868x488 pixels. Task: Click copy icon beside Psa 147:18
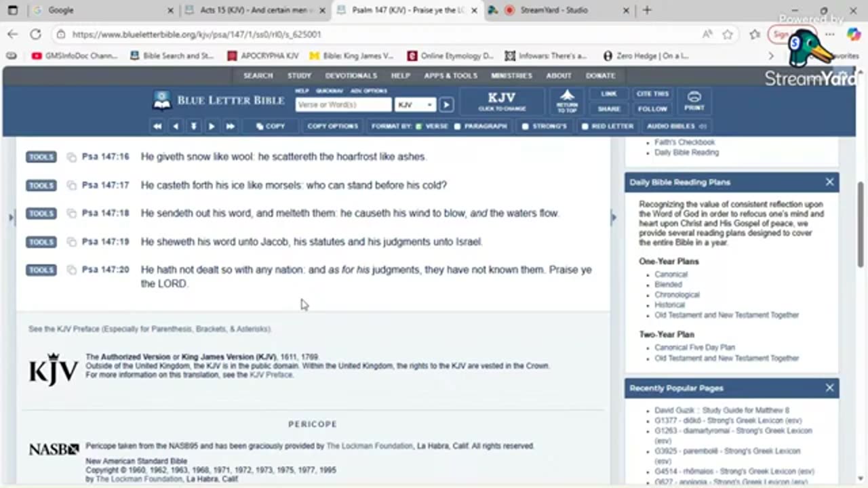pyautogui.click(x=71, y=213)
